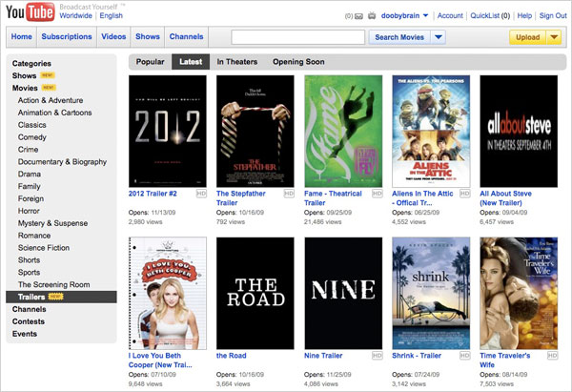Click the HD badge for Time Traveler's Wife
Screen dimensions: 572x392
click(x=553, y=356)
